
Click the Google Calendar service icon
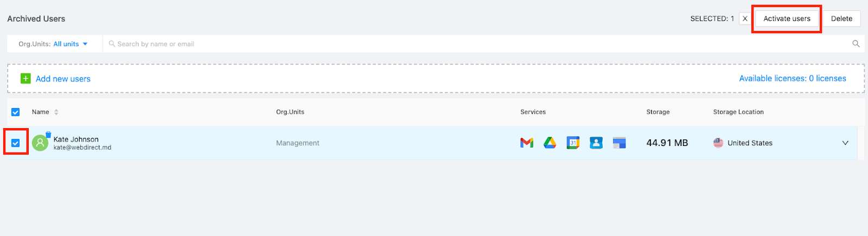(x=573, y=143)
